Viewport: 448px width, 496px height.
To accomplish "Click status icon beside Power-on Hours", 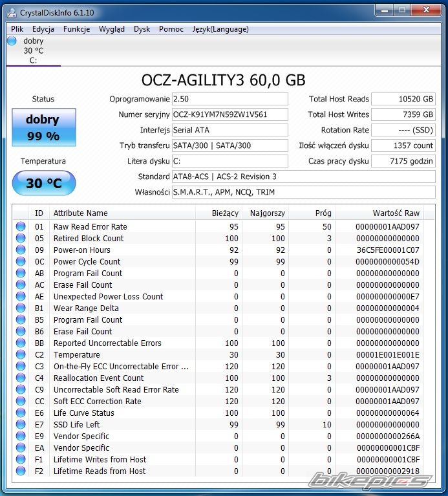I will pyautogui.click(x=21, y=250).
